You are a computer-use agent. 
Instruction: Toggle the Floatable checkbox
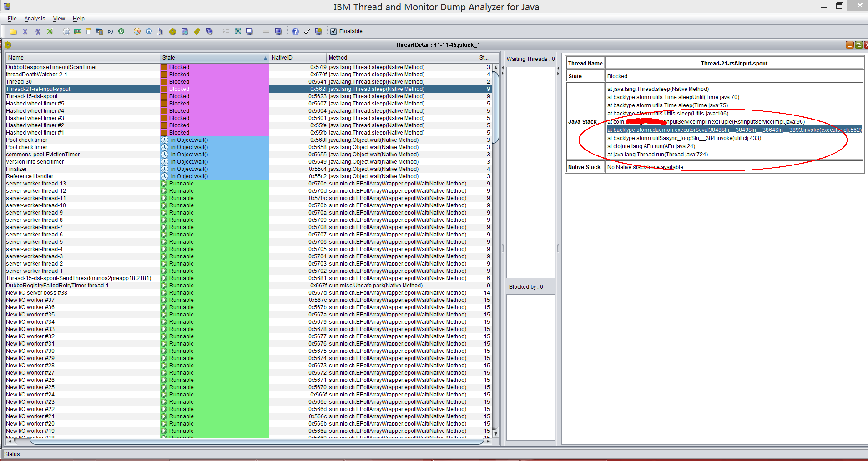click(333, 31)
